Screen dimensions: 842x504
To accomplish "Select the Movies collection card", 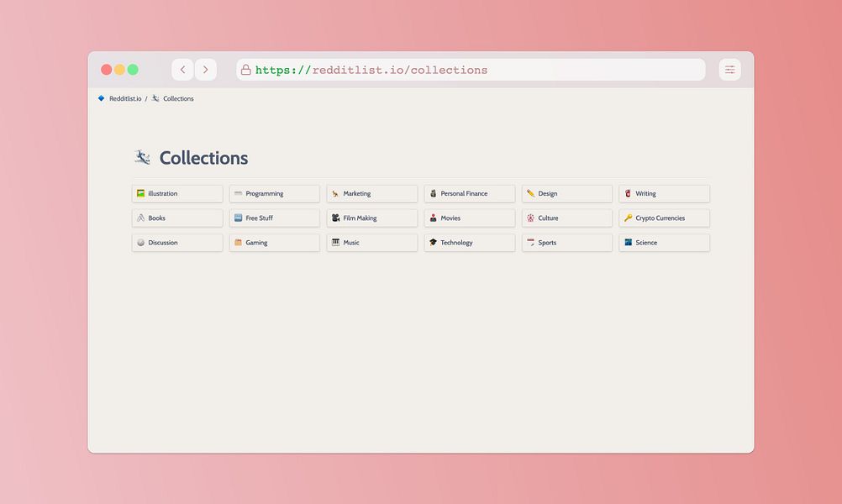I will (x=470, y=218).
